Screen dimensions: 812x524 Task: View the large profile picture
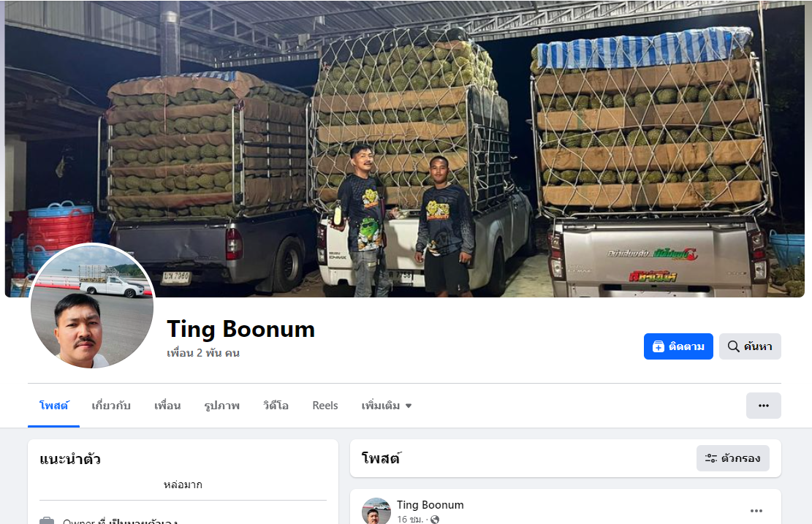tap(92, 306)
